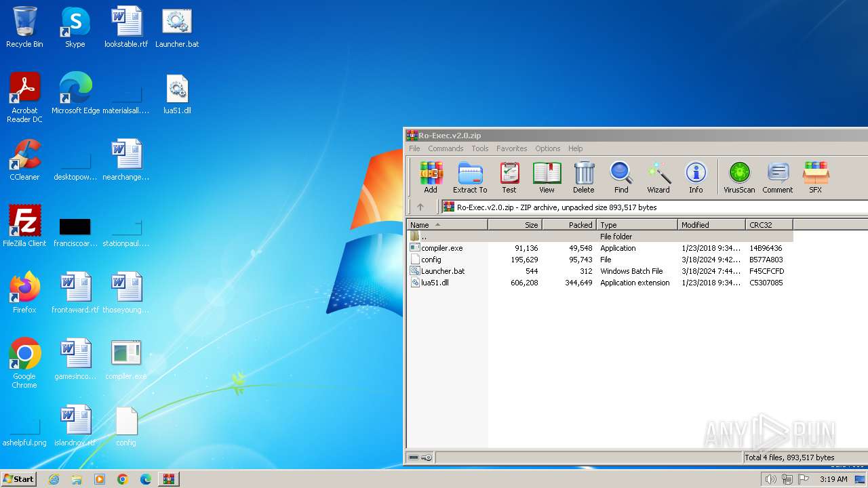This screenshot has height=488, width=868.
Task: Launch the Wizard tool
Action: 658,178
